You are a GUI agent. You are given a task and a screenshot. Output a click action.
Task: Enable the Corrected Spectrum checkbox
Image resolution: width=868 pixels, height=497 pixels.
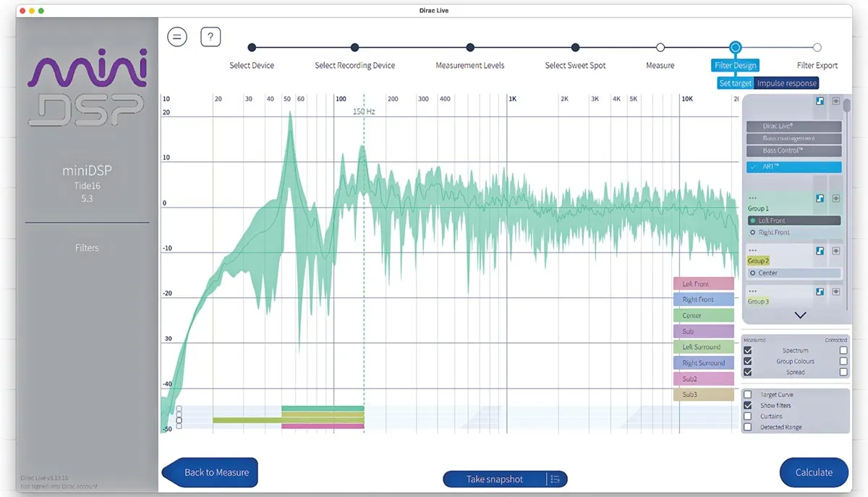point(843,350)
